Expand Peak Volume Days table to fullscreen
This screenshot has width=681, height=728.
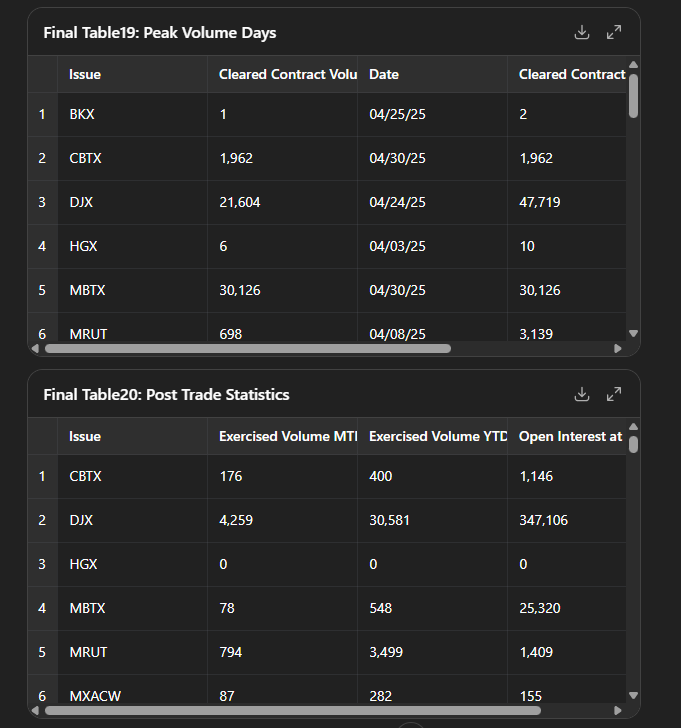(614, 32)
